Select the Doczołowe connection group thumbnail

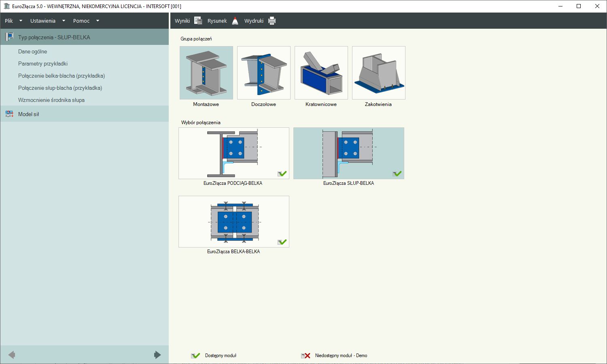(264, 73)
